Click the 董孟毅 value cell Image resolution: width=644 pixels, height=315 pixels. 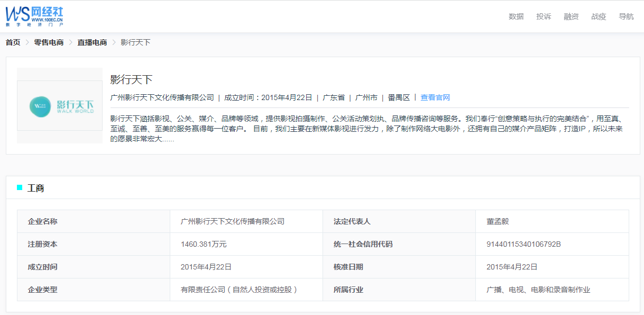[x=553, y=221]
